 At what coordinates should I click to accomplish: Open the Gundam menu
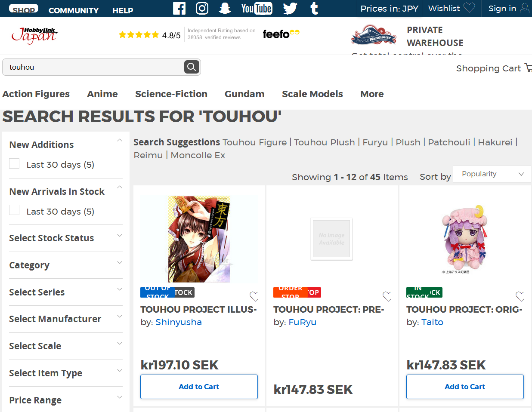point(244,94)
